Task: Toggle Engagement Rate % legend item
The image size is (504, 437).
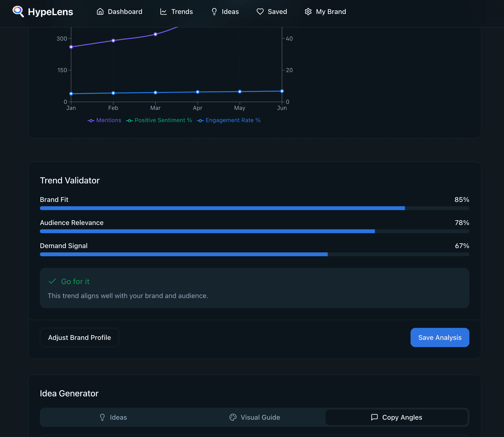Action: pyautogui.click(x=229, y=120)
